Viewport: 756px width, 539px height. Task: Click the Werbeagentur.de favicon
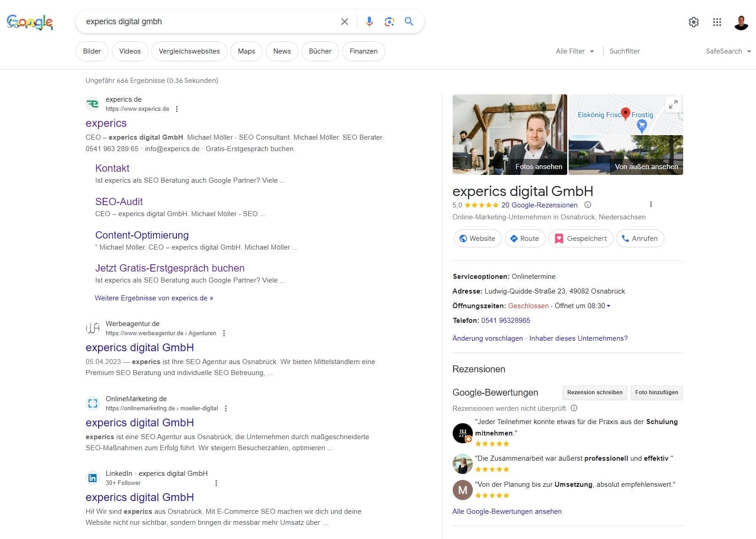tap(93, 328)
